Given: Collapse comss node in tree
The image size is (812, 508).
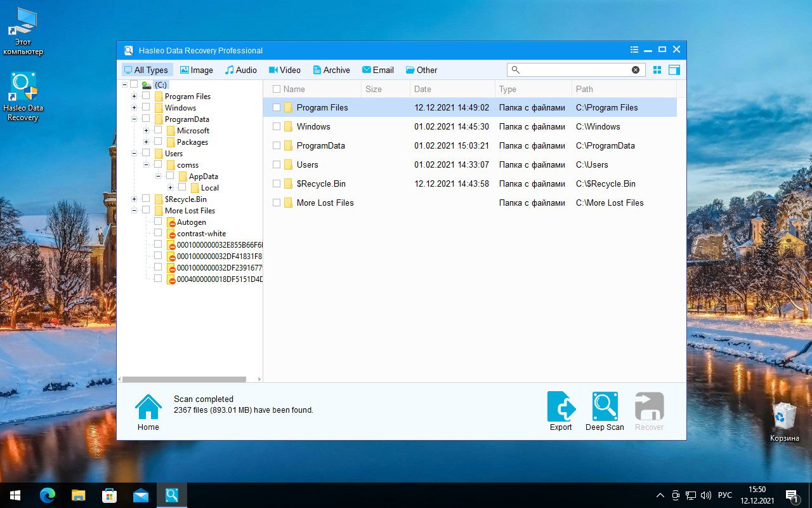Looking at the screenshot, I should click(146, 165).
